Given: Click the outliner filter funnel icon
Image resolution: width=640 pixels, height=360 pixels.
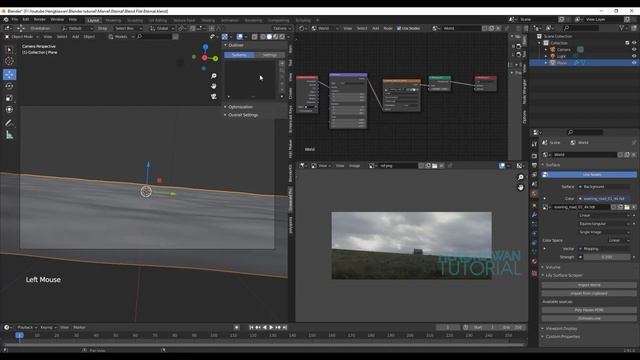Looking at the screenshot, I should (x=622, y=28).
